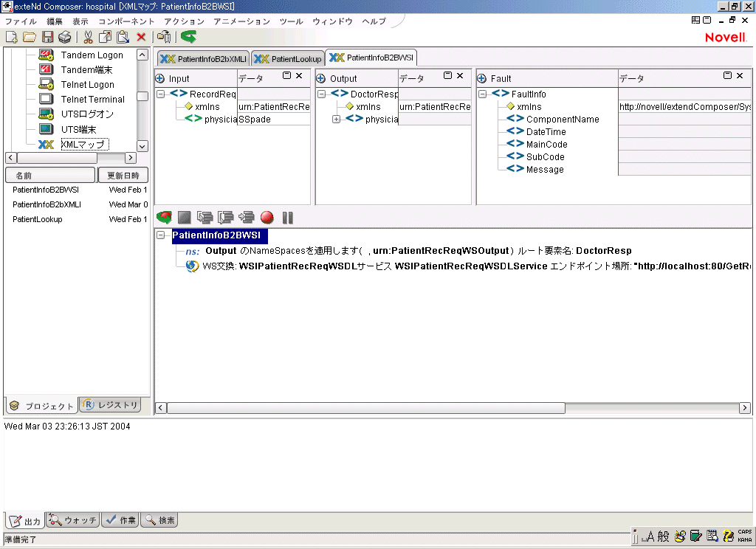Open the 作業 tab

120,520
